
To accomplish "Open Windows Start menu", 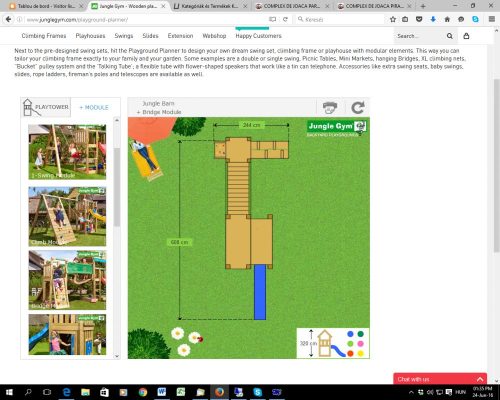I will [9, 392].
